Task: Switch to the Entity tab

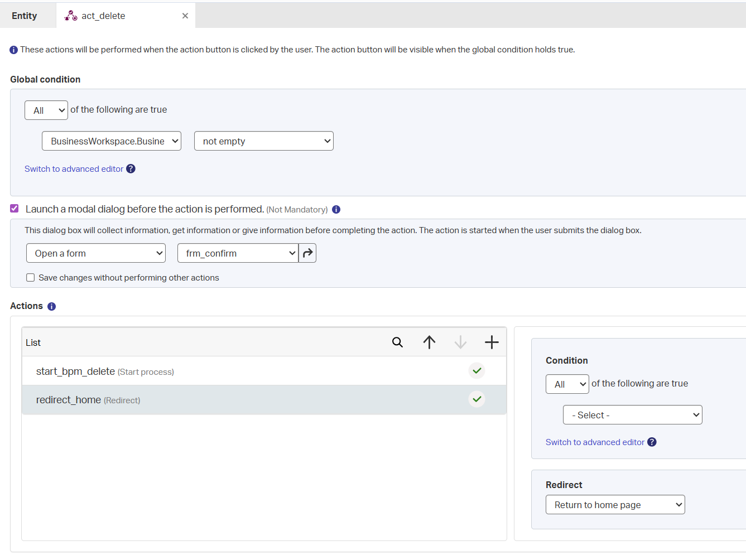Action: (x=25, y=16)
